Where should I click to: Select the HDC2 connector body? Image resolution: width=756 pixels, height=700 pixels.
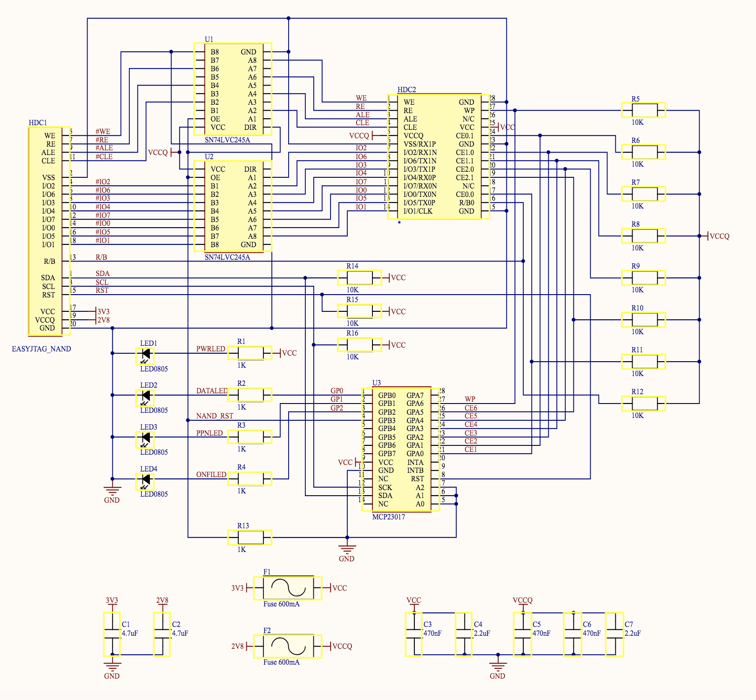pos(438,156)
